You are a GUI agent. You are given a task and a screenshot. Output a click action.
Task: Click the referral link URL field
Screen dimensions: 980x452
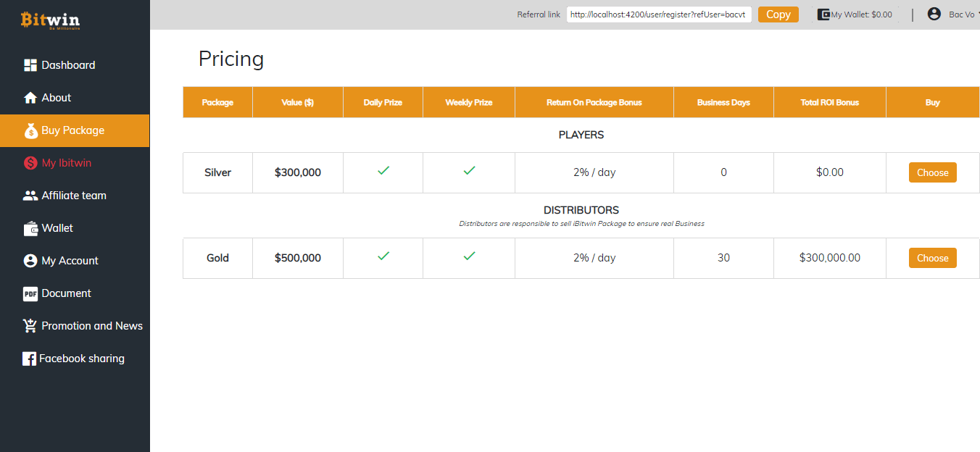658,14
